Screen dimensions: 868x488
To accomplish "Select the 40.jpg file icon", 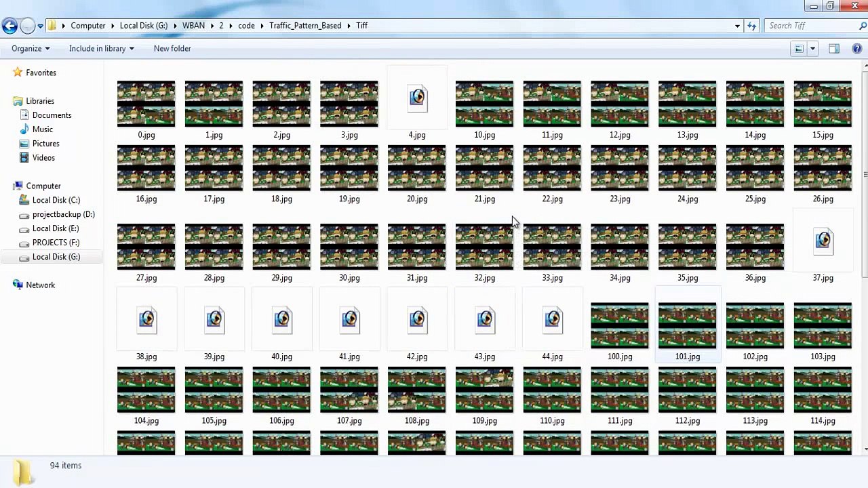I will coord(281,319).
